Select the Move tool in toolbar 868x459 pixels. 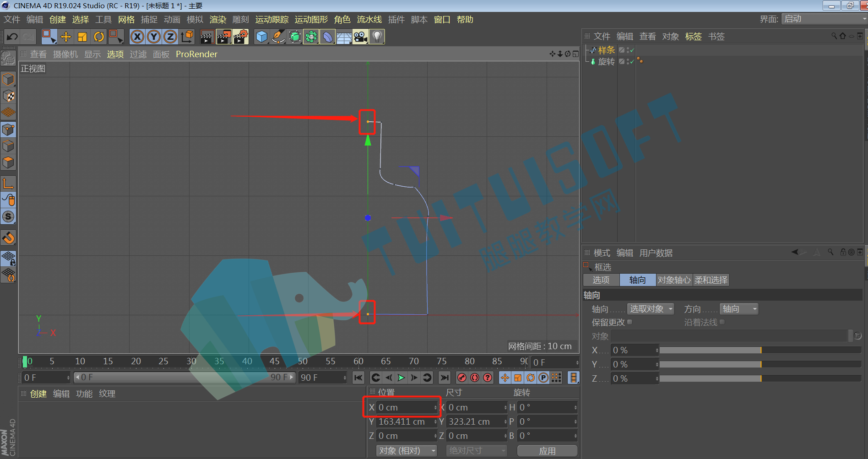tap(66, 37)
